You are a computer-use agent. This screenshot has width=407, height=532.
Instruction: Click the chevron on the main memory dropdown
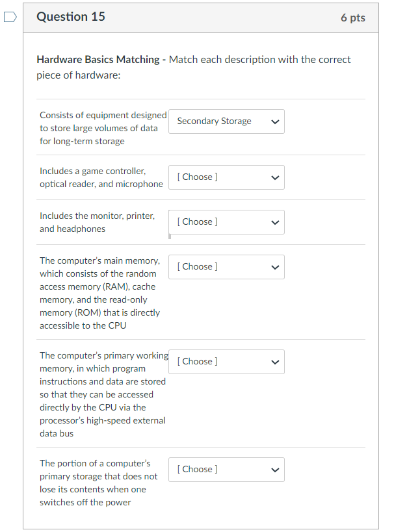point(275,267)
